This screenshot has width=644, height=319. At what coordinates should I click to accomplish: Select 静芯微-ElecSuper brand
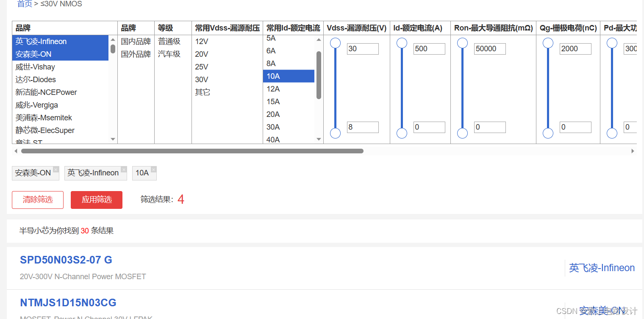click(60, 130)
